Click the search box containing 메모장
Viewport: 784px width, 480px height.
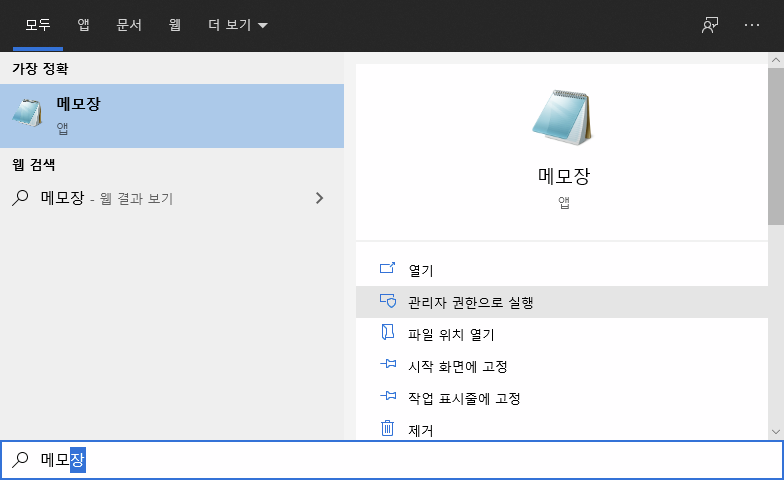[x=392, y=460]
